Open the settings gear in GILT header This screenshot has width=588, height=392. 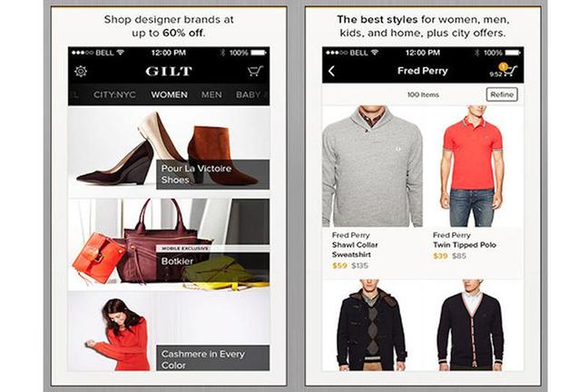tap(80, 71)
